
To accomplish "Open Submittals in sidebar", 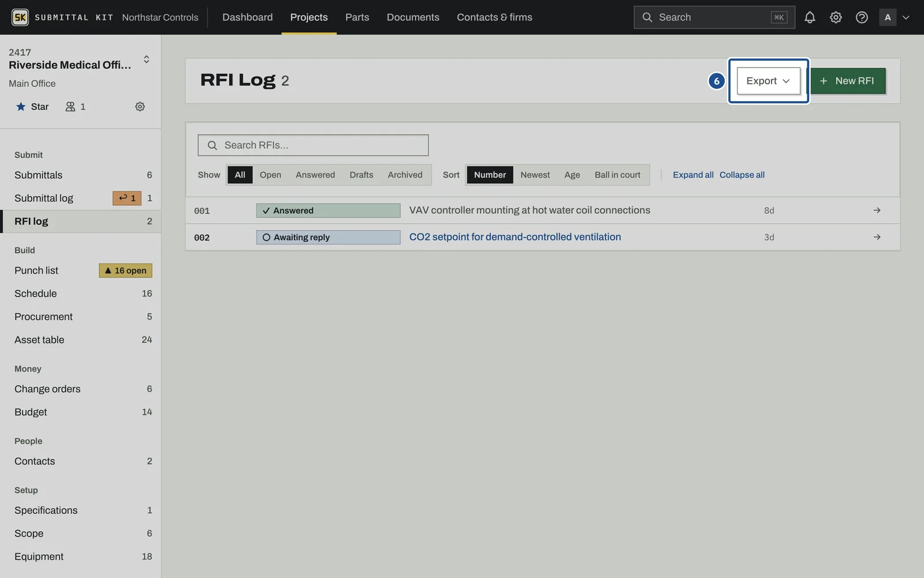I will pos(81,175).
